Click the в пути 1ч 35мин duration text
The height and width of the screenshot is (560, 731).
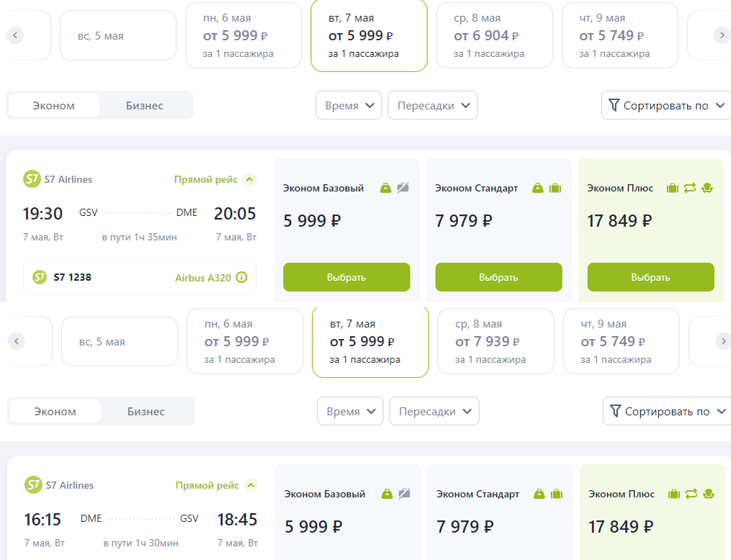(140, 237)
